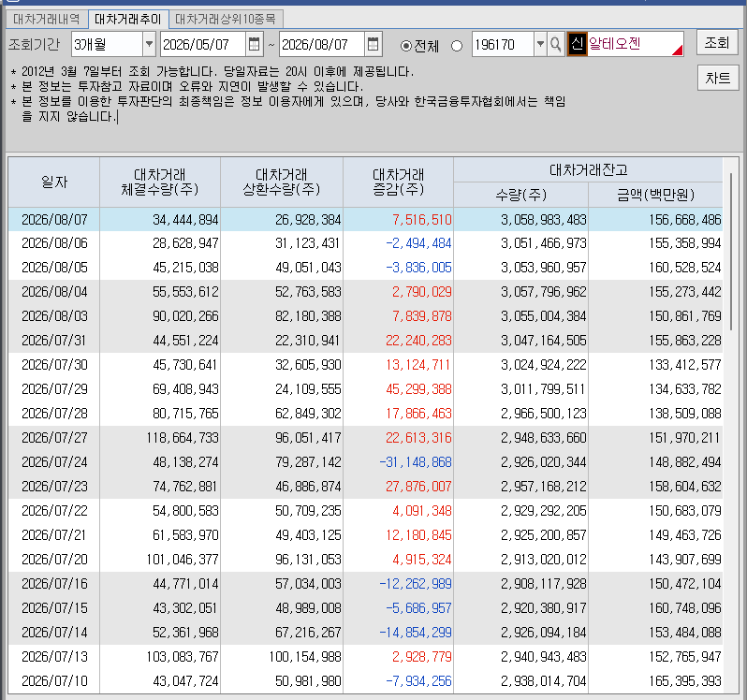The width and height of the screenshot is (747, 700).
Task: Click the table vertical scrollbar thumb
Action: coord(731,252)
